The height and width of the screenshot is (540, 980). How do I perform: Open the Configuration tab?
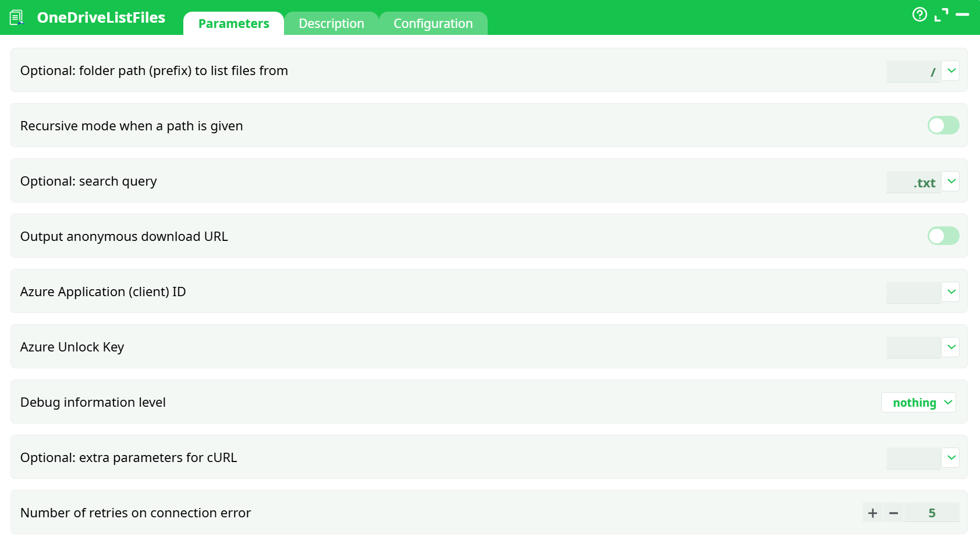pyautogui.click(x=433, y=23)
